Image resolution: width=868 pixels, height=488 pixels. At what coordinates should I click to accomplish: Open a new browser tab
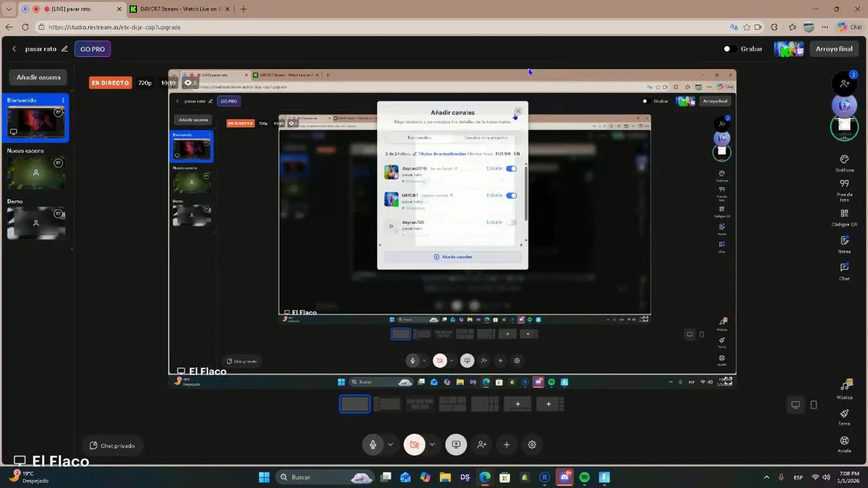243,9
